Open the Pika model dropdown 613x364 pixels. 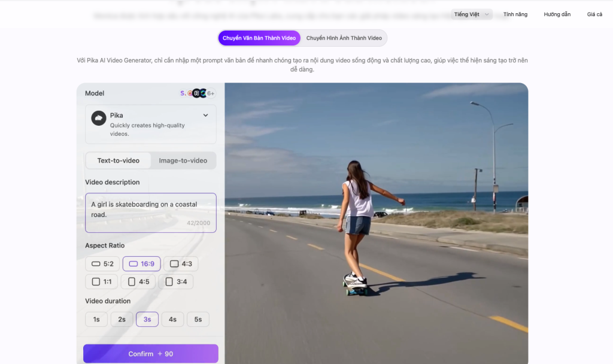(x=205, y=115)
